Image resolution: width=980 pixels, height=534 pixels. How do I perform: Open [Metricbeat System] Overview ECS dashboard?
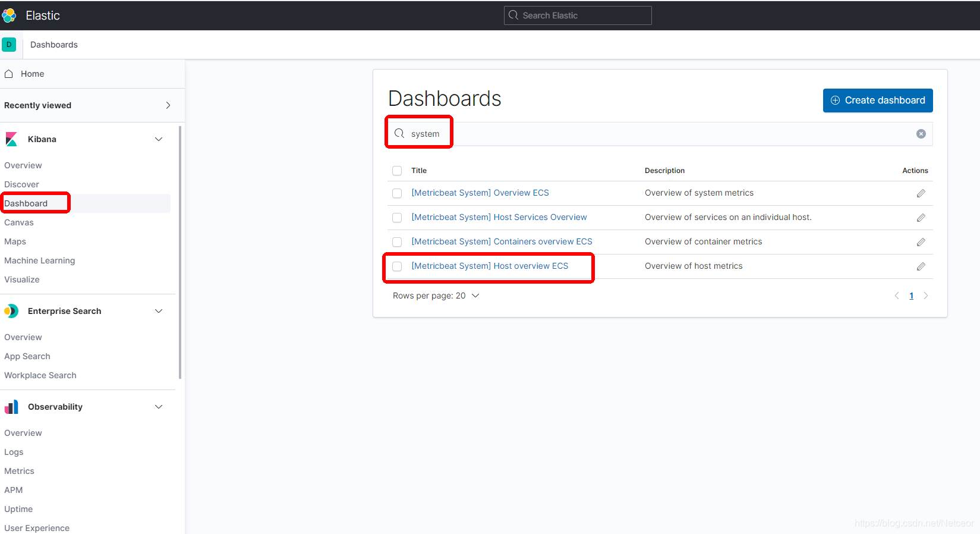click(480, 193)
